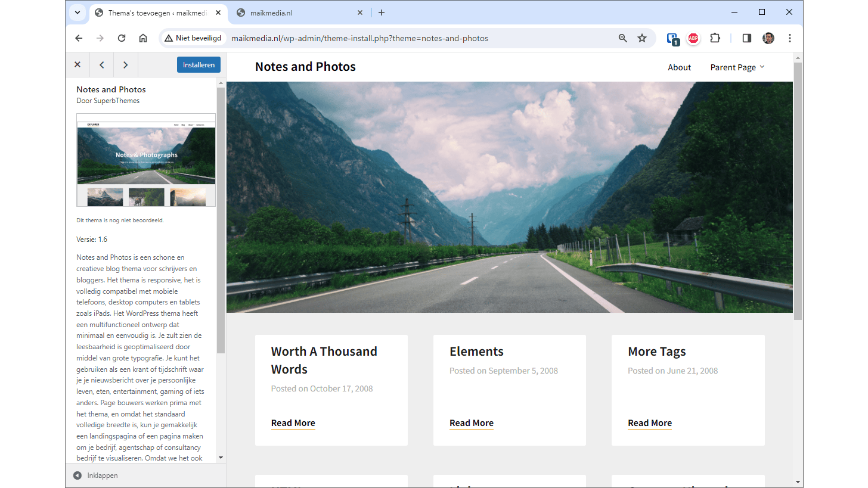
Task: View the Niet beveiligd site info
Action: pos(193,38)
